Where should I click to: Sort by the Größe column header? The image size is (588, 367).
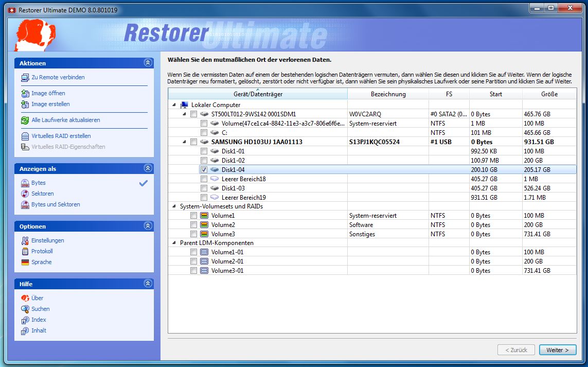click(x=549, y=94)
